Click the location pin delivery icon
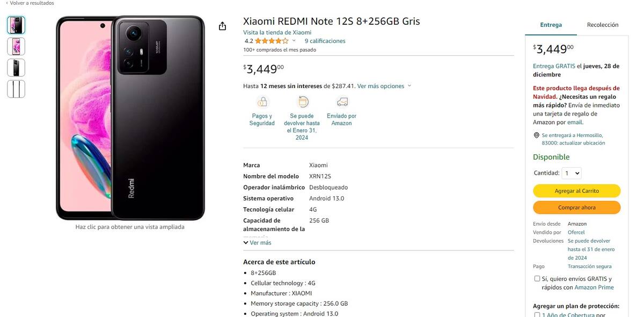Screen dimensions: 644x317 (x=536, y=135)
